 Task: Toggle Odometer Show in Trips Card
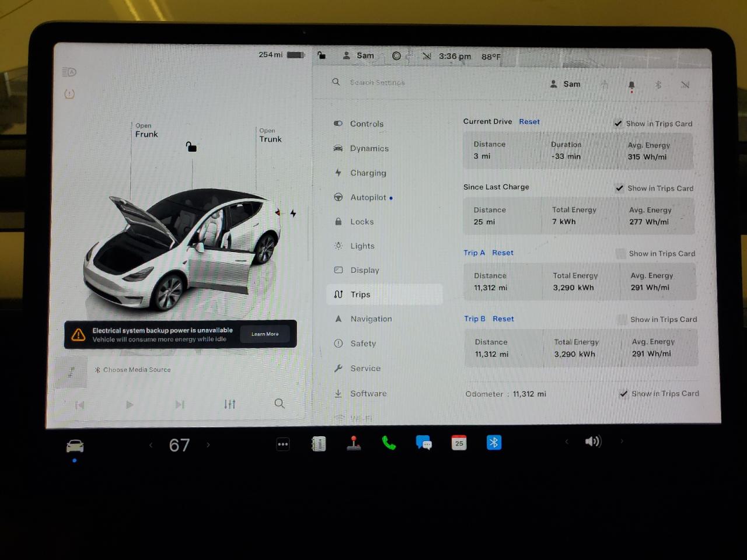(624, 394)
